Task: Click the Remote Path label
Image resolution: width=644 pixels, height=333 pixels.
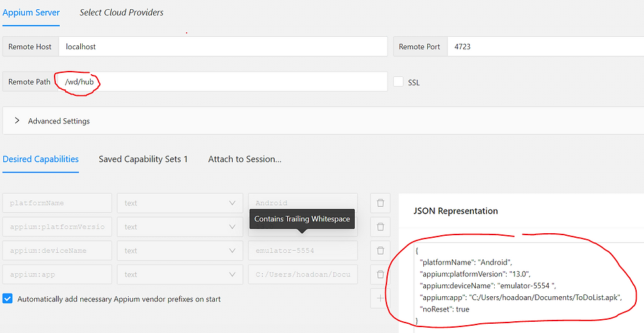Action: (30, 81)
